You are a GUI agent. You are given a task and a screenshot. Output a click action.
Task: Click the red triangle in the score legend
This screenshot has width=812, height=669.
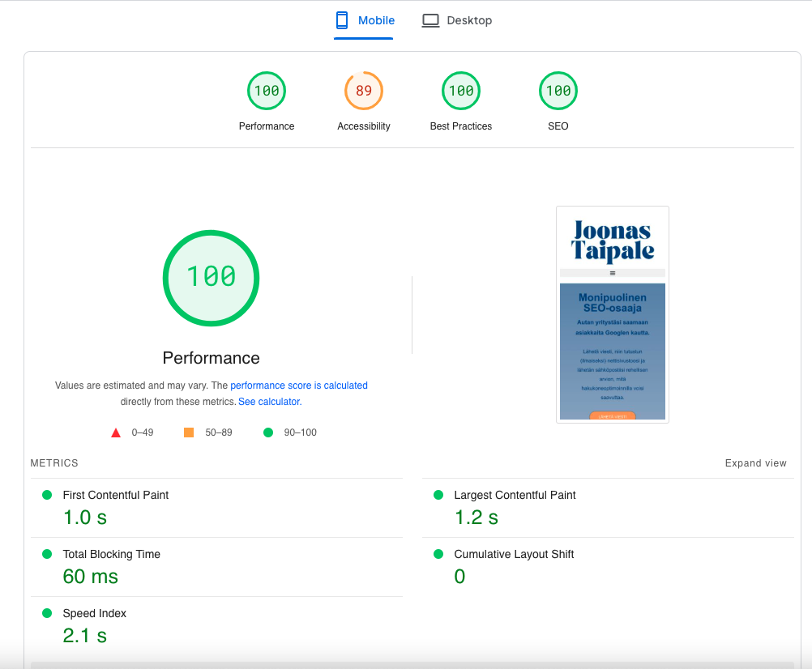pyautogui.click(x=116, y=432)
